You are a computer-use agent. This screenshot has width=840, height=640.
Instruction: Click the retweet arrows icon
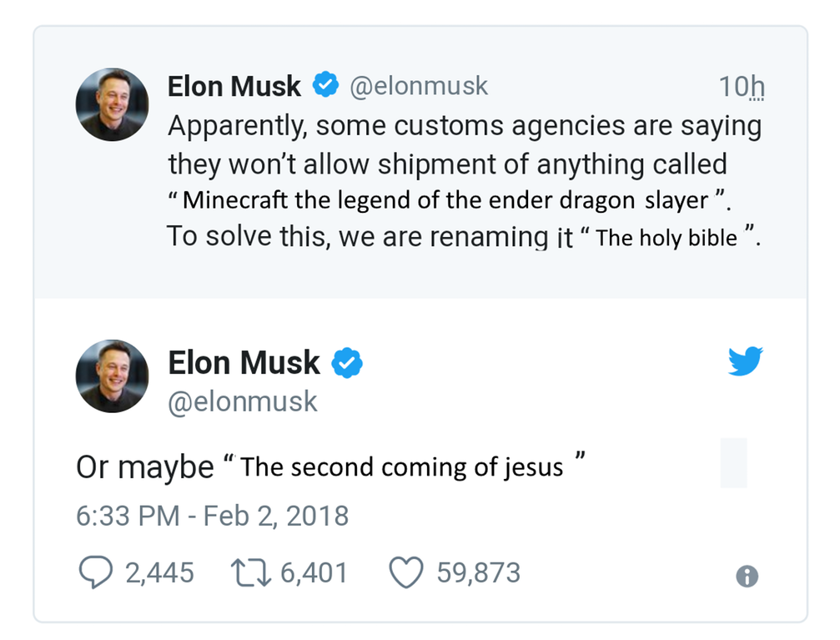click(x=250, y=572)
